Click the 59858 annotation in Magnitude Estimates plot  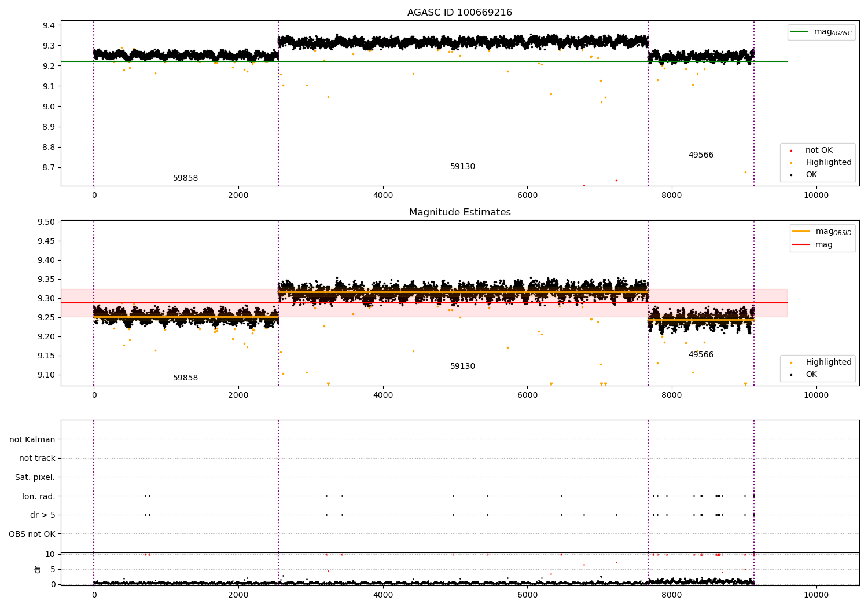(x=185, y=378)
